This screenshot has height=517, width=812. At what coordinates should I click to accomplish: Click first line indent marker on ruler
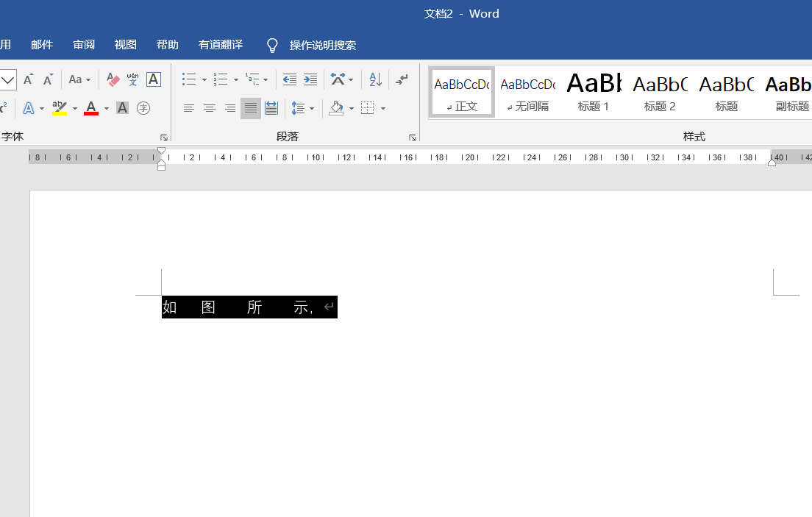tap(162, 151)
